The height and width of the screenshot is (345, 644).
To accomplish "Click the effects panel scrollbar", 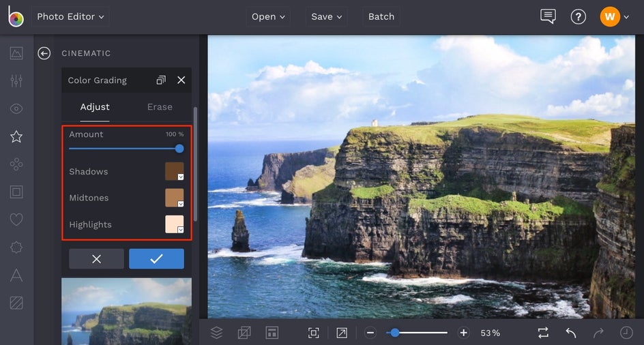I will click(196, 164).
